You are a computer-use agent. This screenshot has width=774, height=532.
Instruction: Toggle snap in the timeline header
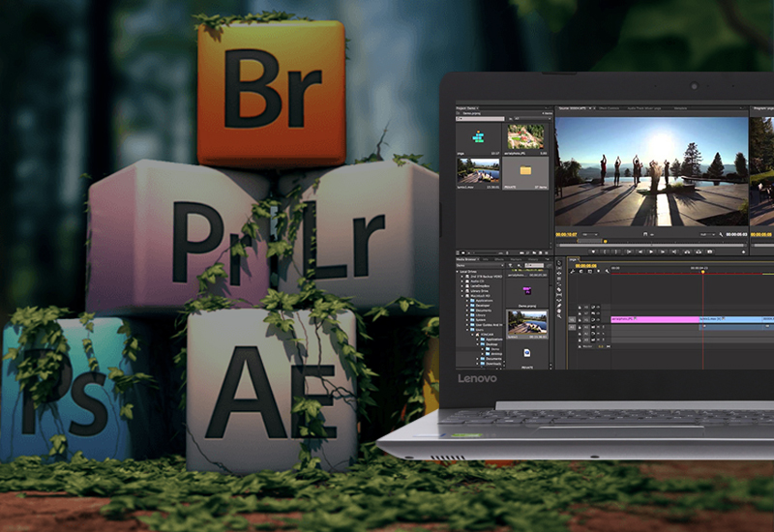581,271
